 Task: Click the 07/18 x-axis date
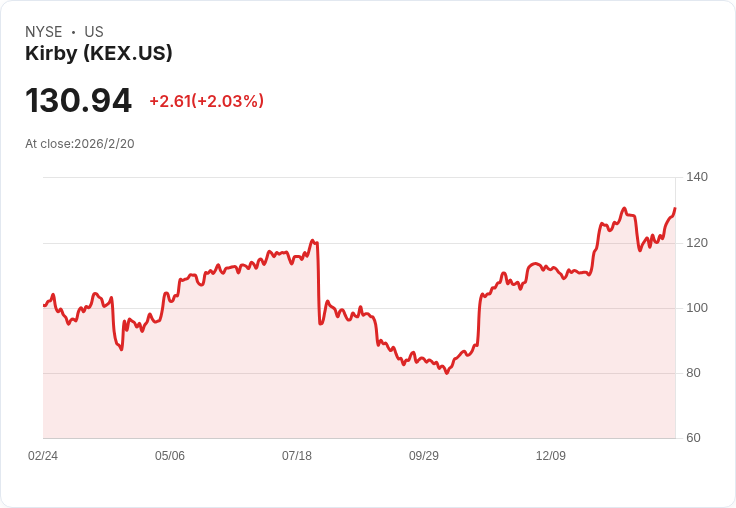point(297,456)
